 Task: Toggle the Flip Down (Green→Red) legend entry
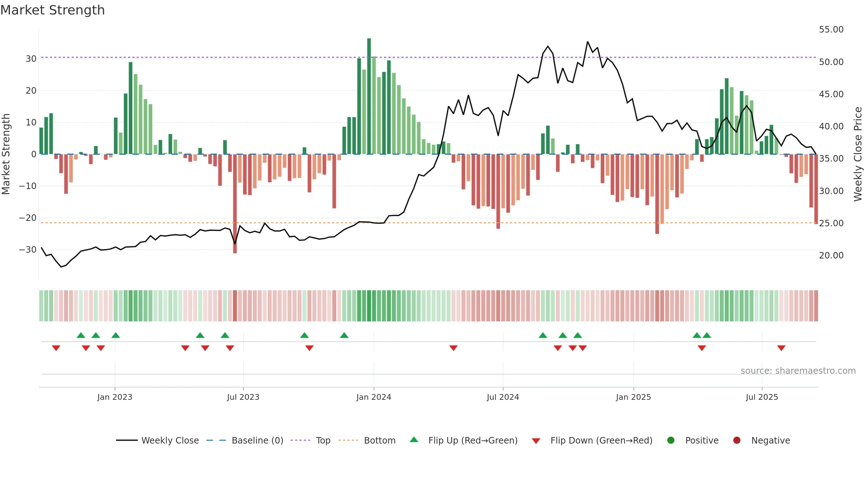point(592,440)
